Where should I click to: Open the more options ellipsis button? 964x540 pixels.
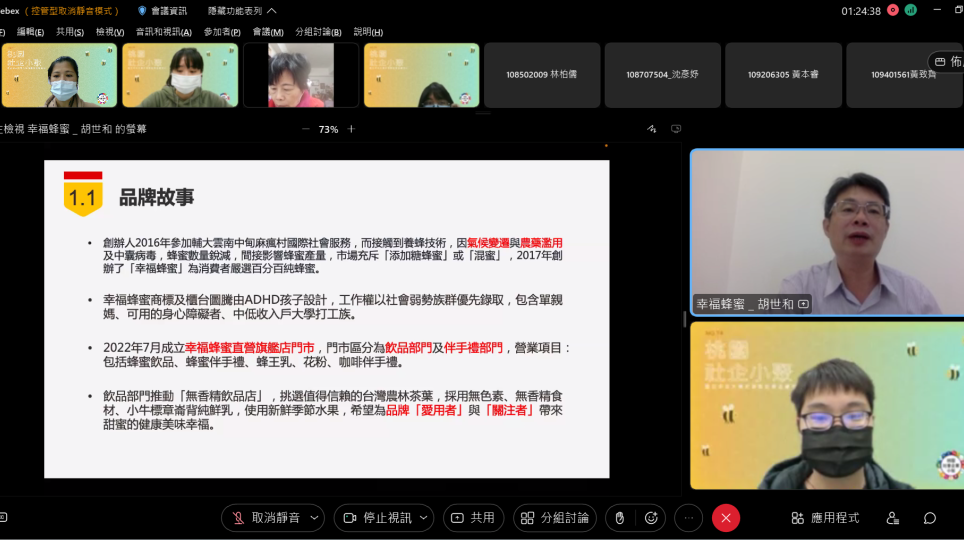click(x=688, y=518)
